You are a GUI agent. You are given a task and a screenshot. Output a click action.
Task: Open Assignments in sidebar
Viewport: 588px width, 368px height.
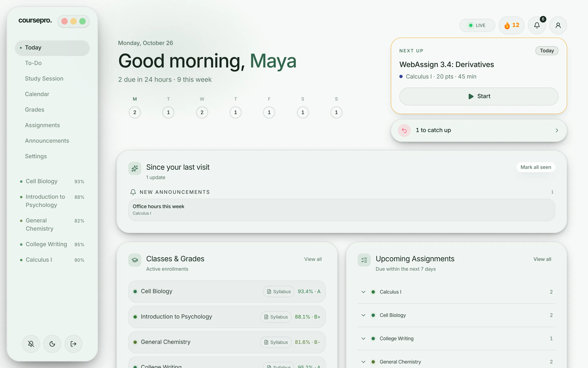click(x=52, y=125)
